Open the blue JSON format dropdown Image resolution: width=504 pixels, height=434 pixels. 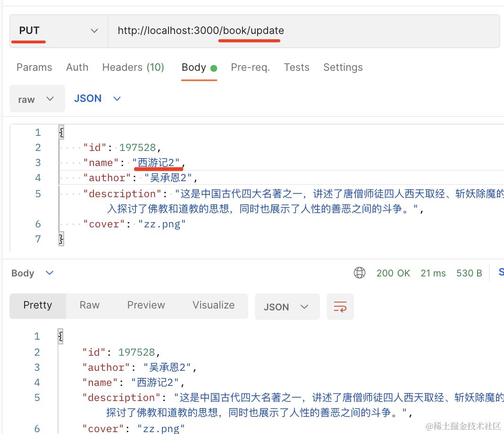(x=97, y=99)
